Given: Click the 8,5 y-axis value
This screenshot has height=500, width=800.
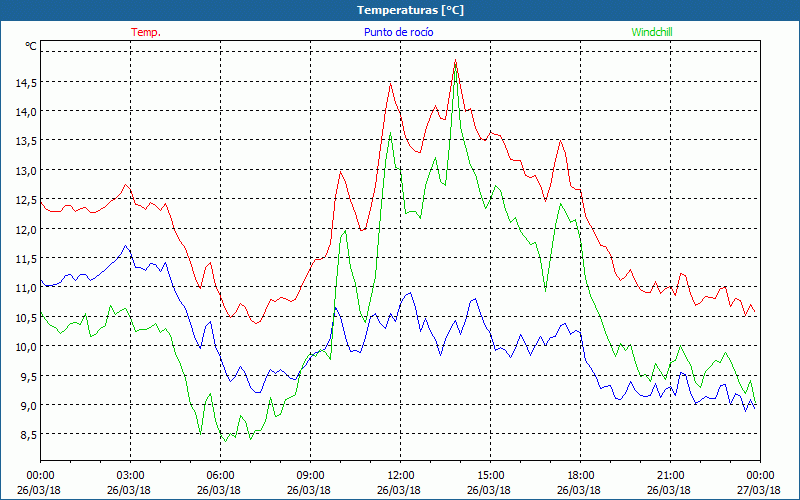Looking at the screenshot, I should [29, 435].
